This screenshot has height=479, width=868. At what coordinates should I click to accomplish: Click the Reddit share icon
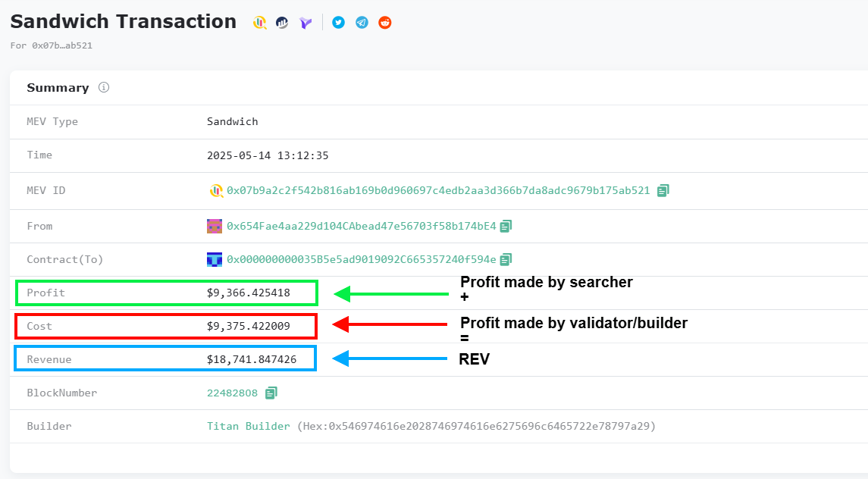pos(385,22)
